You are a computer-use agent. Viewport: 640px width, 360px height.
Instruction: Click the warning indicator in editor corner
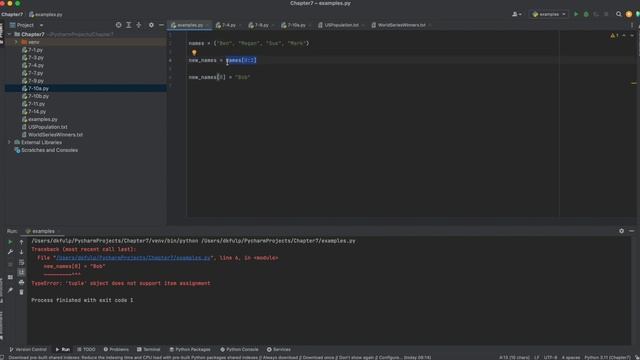(x=614, y=36)
